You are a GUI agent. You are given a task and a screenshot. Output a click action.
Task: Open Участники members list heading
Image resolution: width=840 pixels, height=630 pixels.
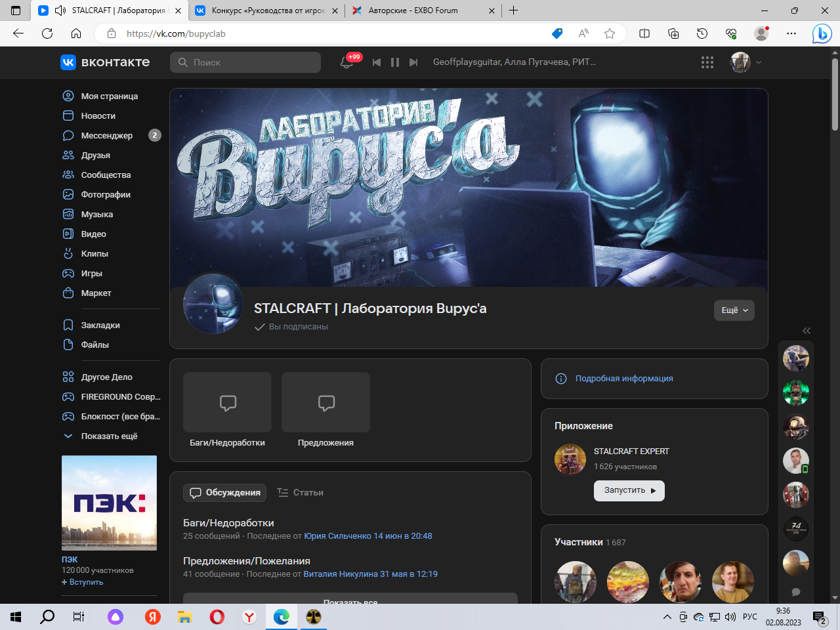(x=578, y=542)
